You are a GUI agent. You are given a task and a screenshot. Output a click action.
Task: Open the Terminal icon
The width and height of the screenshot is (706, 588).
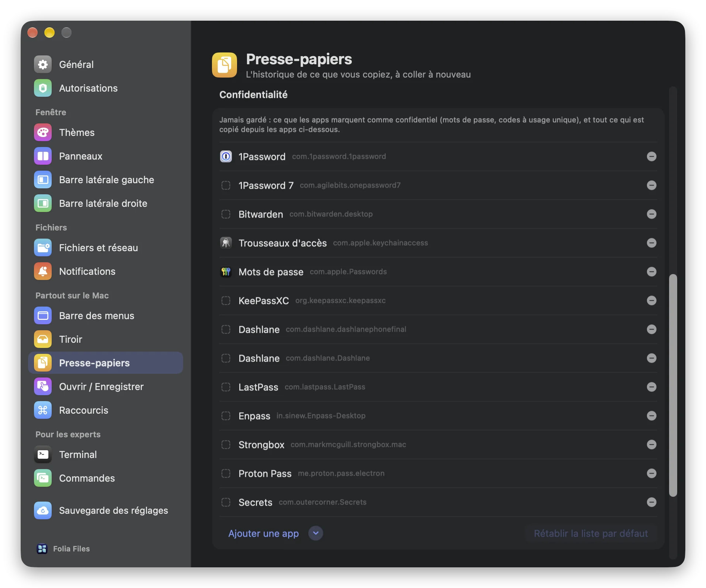pyautogui.click(x=43, y=455)
